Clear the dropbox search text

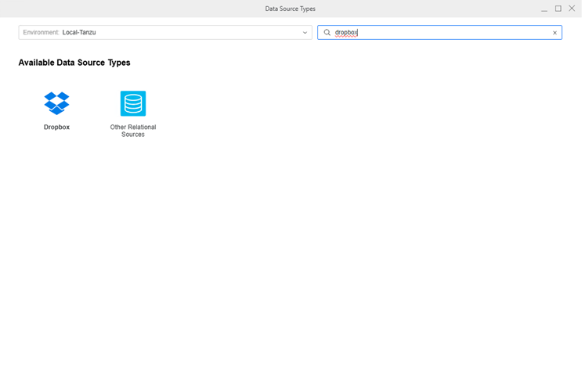point(555,33)
